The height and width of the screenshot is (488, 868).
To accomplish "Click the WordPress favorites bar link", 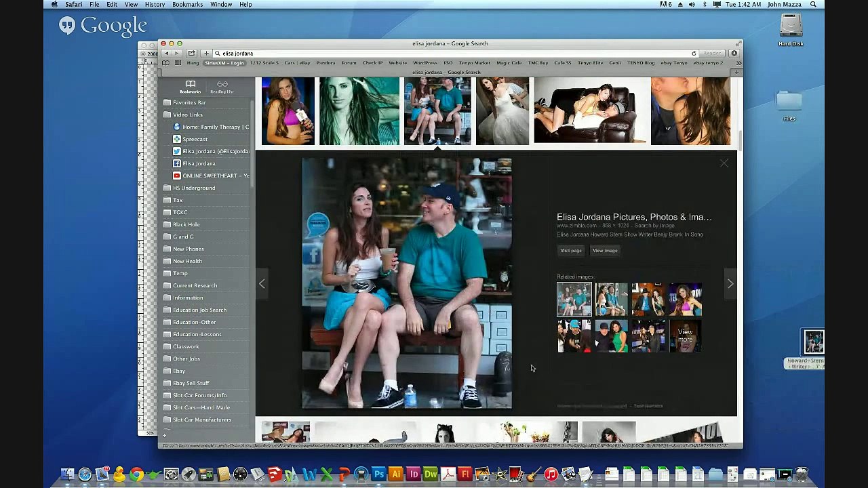I will 425,62.
